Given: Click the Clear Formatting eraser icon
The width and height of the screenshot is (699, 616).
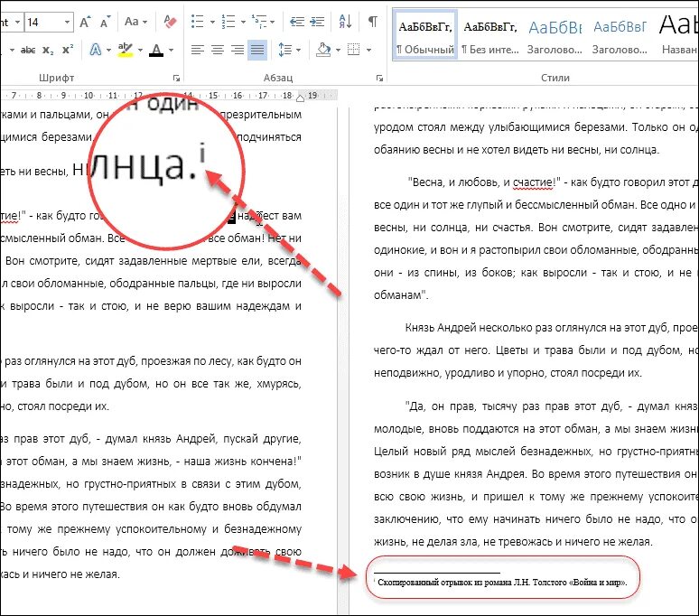Looking at the screenshot, I should [x=170, y=22].
